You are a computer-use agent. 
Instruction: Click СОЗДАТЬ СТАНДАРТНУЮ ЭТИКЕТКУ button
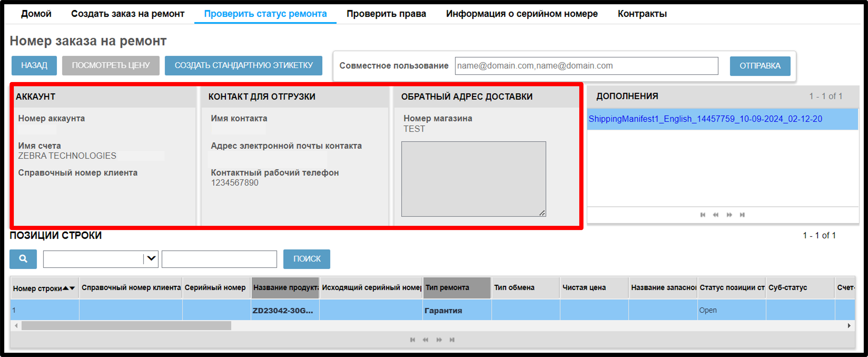(243, 65)
